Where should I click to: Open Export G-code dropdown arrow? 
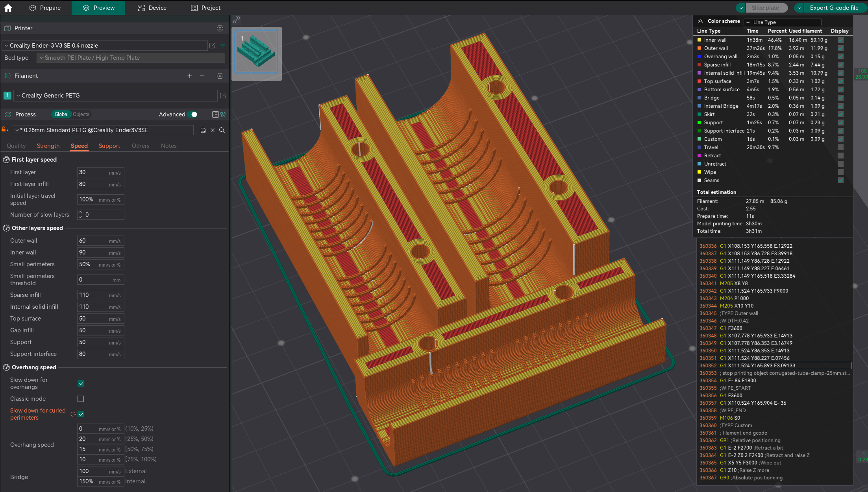click(799, 8)
